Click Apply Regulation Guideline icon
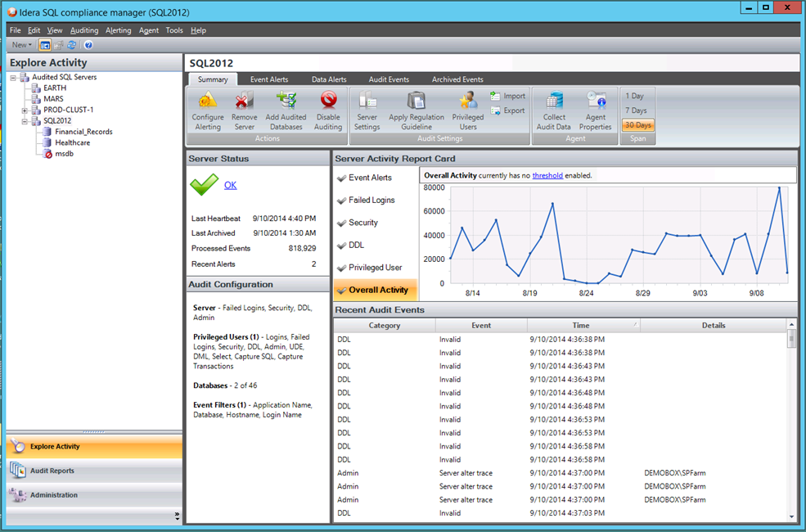806x532 pixels. pos(417,101)
